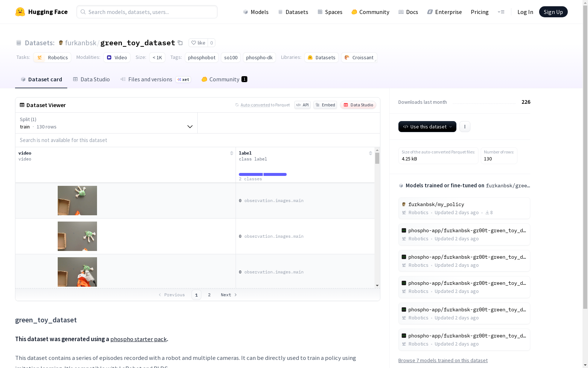Open the Robotics task tag
The height and width of the screenshot is (368, 588).
(52, 57)
